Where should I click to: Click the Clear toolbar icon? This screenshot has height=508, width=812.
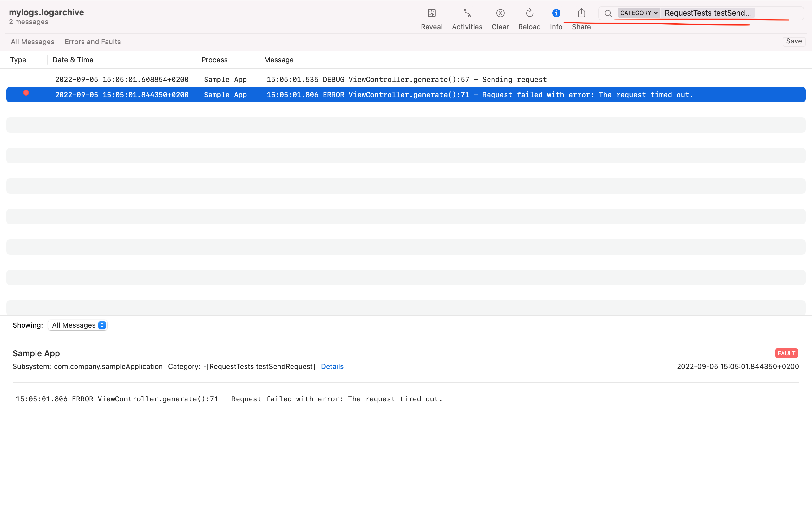coord(500,13)
